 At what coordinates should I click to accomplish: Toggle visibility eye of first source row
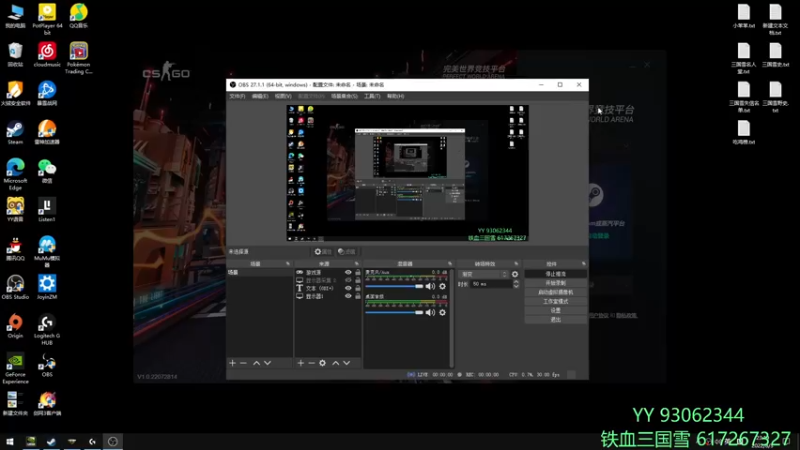(348, 272)
